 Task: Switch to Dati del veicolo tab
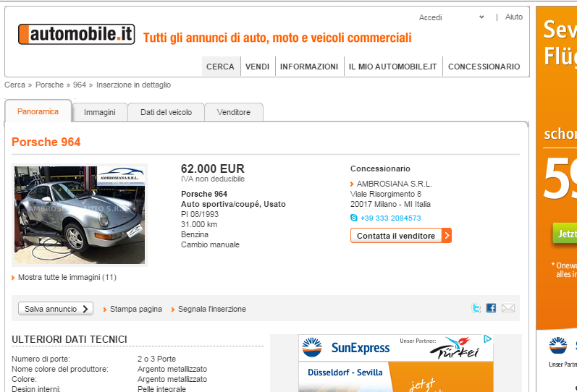tap(166, 112)
